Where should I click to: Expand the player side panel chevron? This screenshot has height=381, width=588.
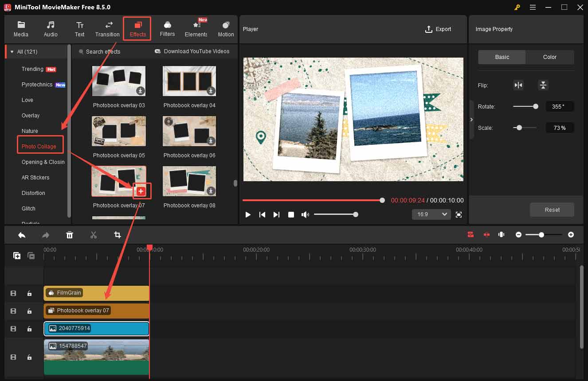click(x=471, y=119)
